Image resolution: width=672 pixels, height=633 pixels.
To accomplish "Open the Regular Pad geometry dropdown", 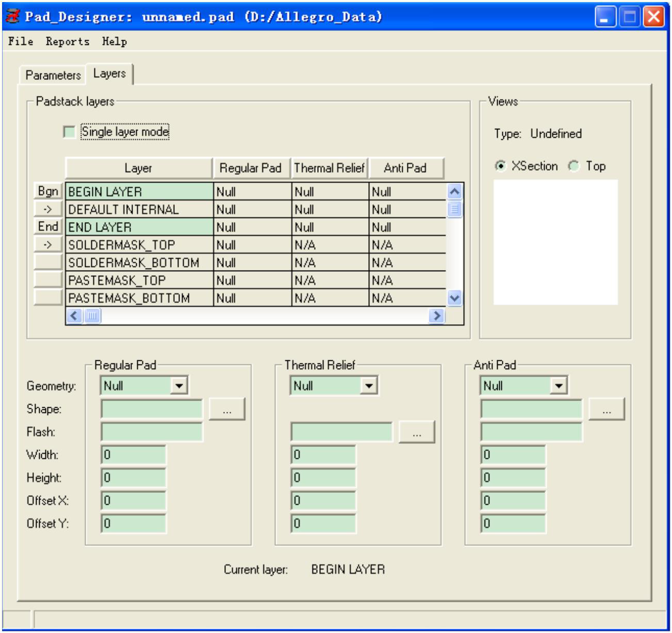I will 179,386.
